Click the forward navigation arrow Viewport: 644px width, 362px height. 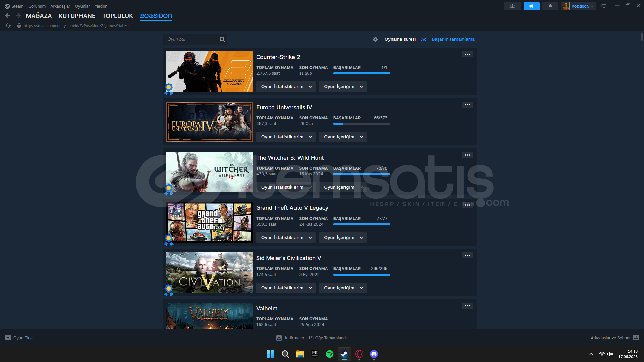click(18, 16)
